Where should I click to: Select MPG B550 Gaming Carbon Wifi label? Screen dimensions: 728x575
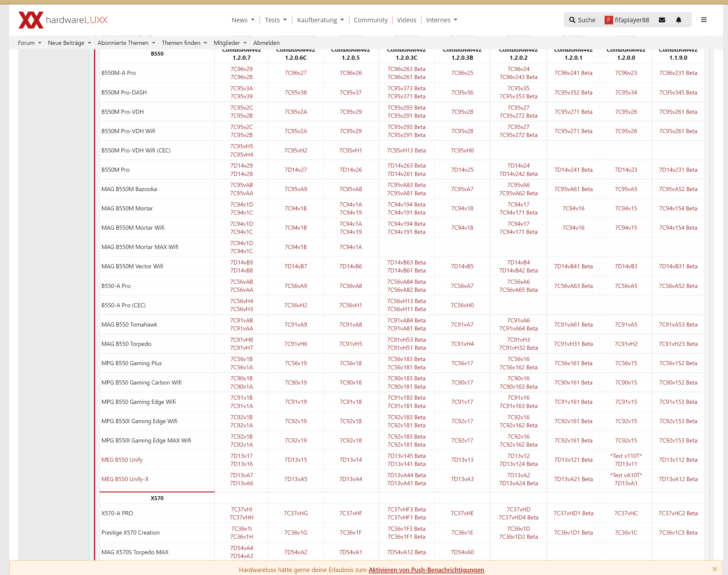point(142,382)
